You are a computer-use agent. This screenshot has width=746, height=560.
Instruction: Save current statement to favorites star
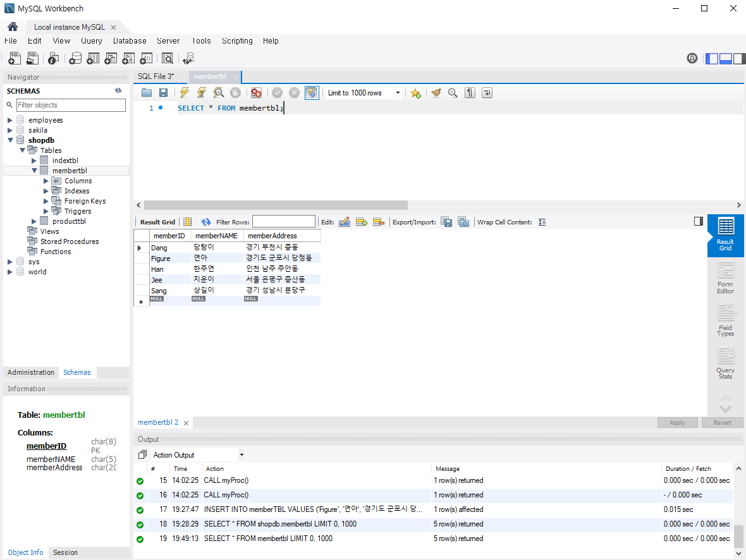click(x=416, y=94)
